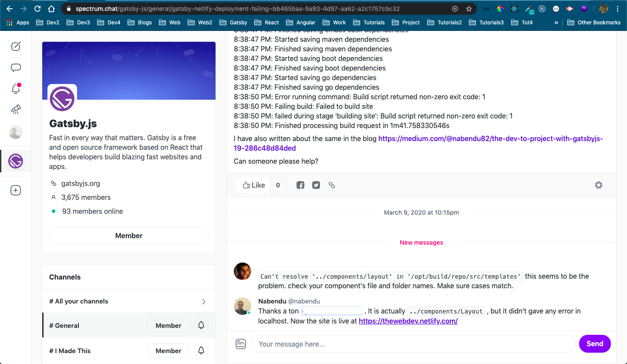
Task: Open the Dev2 bookmarks folder
Action: 47,22
